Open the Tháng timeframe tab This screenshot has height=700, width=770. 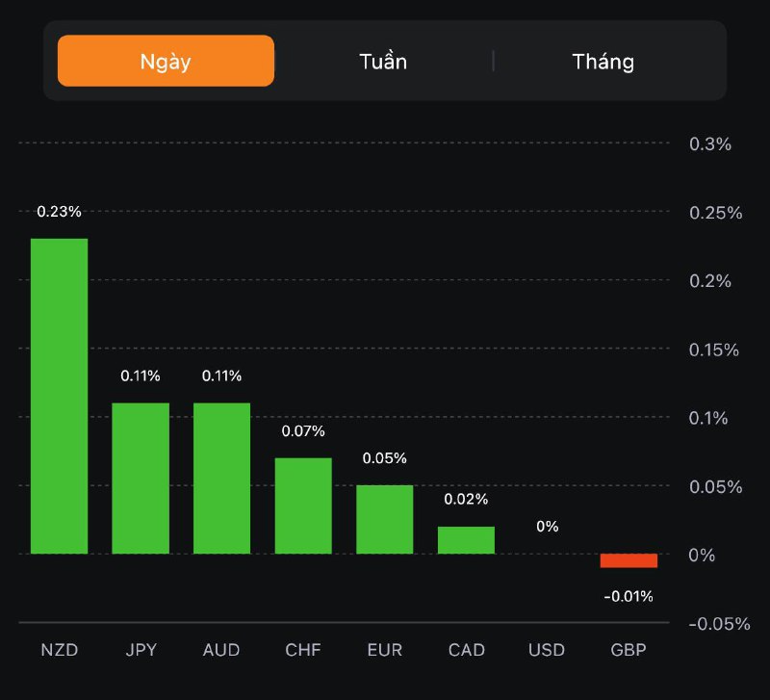point(603,62)
